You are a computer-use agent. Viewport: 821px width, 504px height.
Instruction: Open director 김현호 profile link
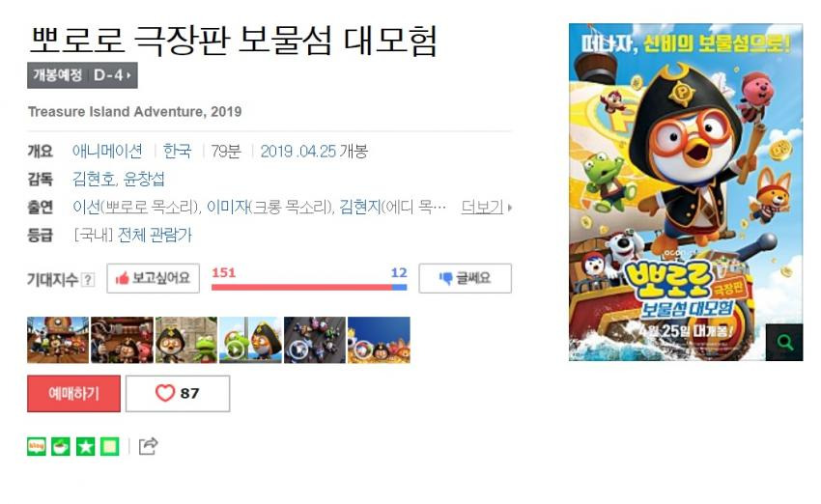[94, 179]
